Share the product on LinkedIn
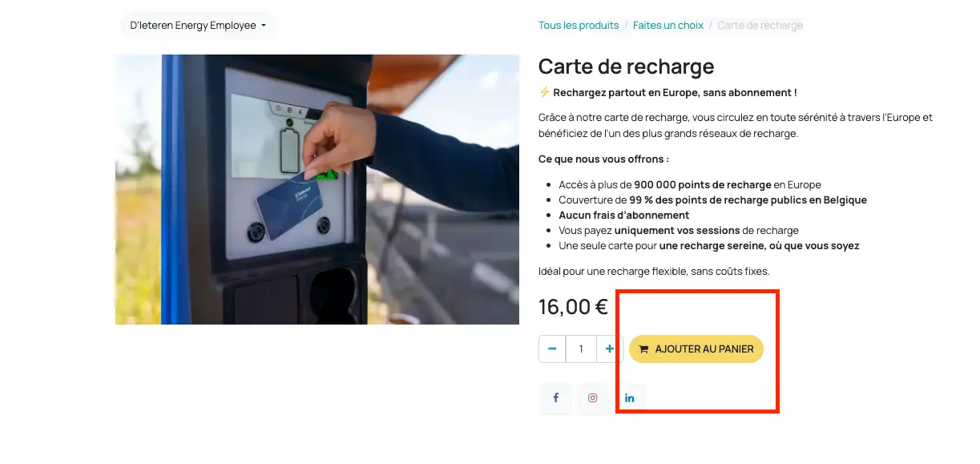Viewport: 980px width, 464px height. (630, 398)
